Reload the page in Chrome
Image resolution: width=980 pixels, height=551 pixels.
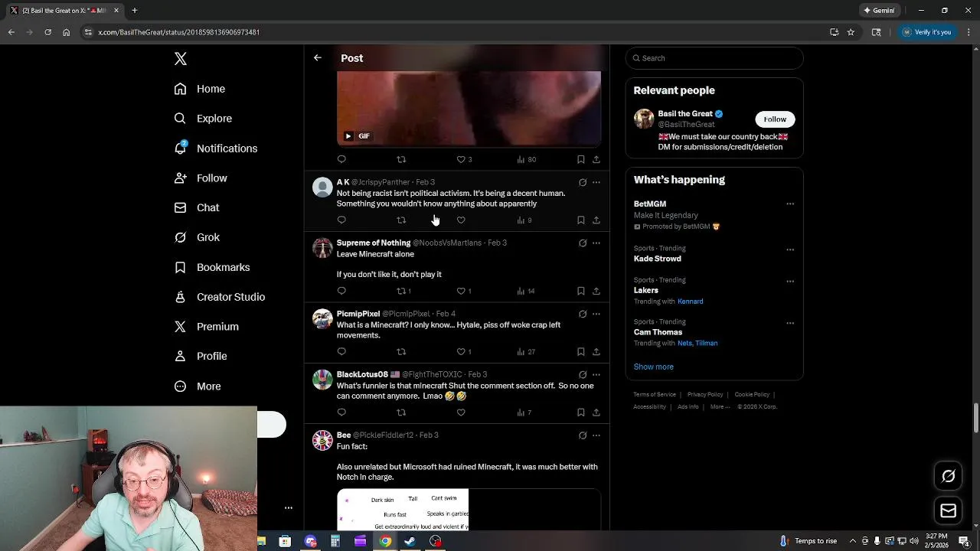point(47,32)
